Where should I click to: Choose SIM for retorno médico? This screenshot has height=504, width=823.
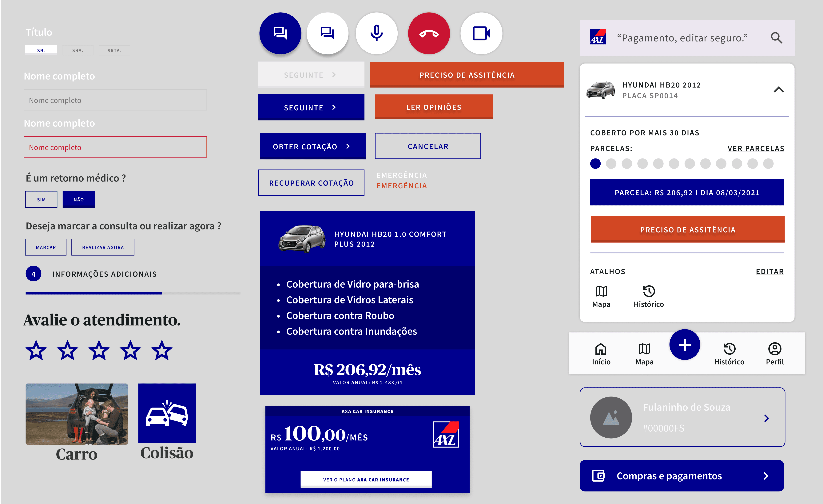[41, 200]
